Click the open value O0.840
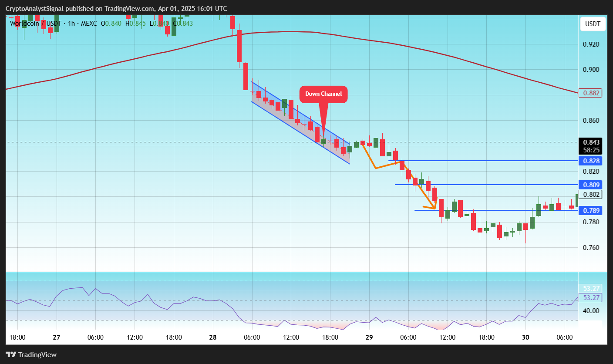Image resolution: width=613 pixels, height=364 pixels. [x=111, y=23]
